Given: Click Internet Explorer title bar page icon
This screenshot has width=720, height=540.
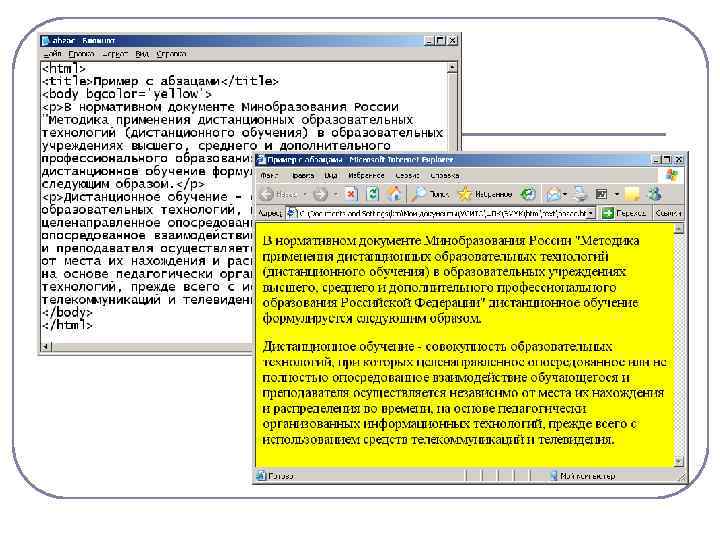Looking at the screenshot, I should pyautogui.click(x=261, y=159).
